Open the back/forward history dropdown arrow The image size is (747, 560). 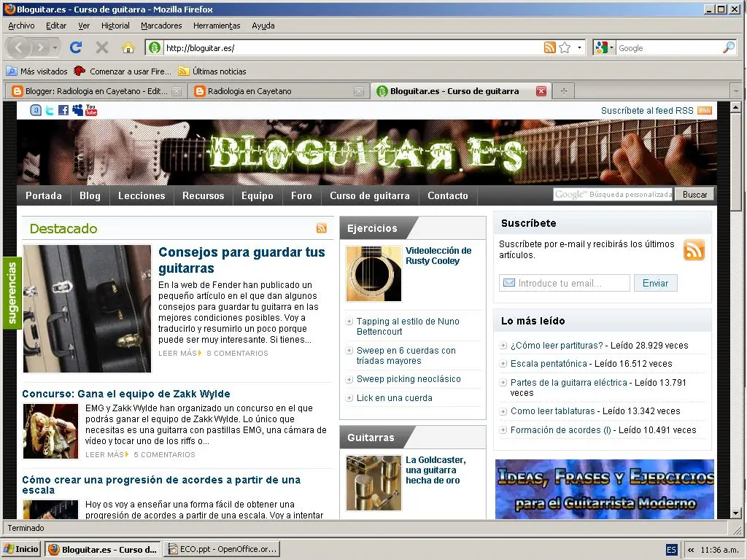tap(55, 47)
